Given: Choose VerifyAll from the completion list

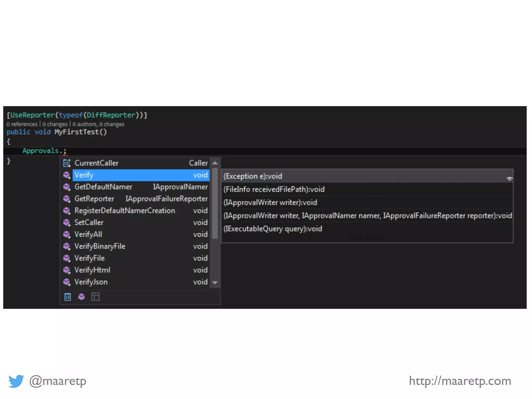Looking at the screenshot, I should 88,234.
